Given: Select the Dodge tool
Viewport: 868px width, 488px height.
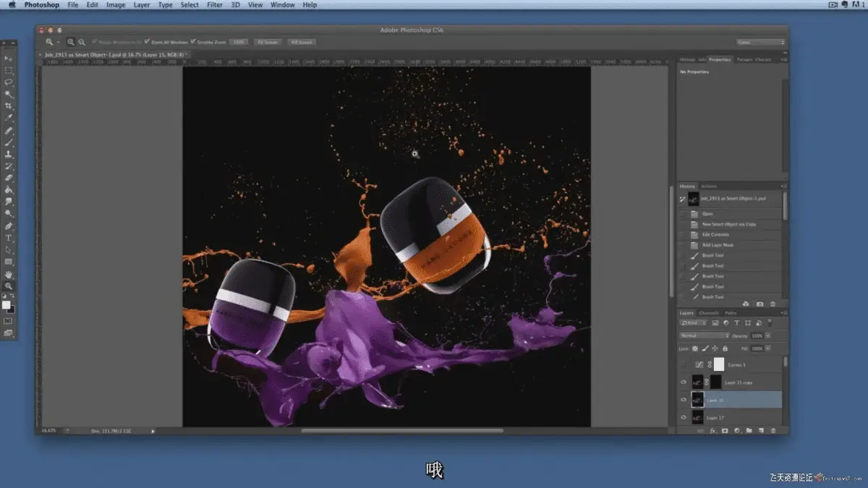Looking at the screenshot, I should tap(9, 213).
